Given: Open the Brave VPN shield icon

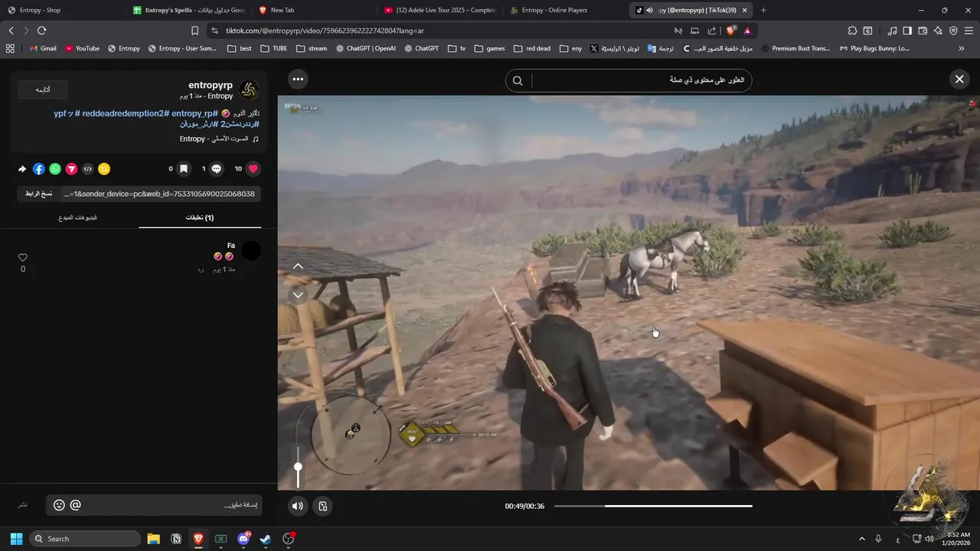Looking at the screenshot, I should (953, 31).
